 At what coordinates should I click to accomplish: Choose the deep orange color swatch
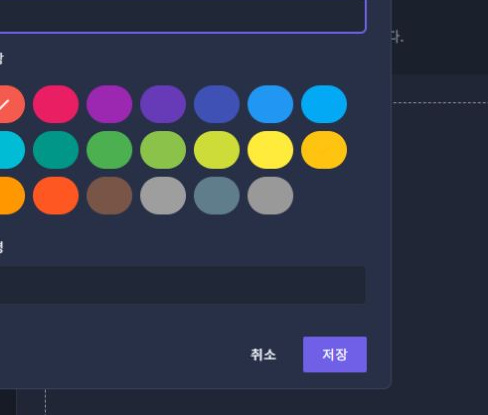point(56,196)
